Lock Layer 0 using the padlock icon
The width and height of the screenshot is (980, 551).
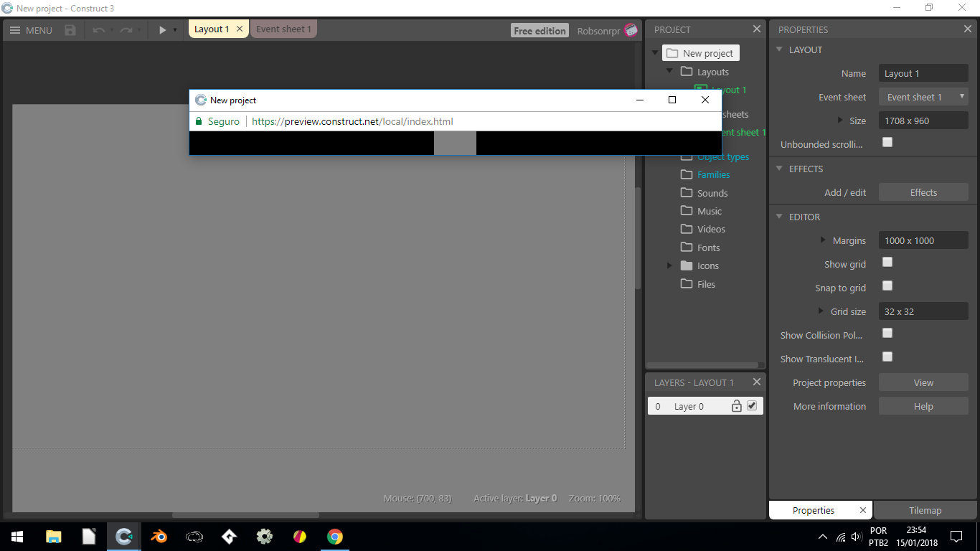point(737,405)
